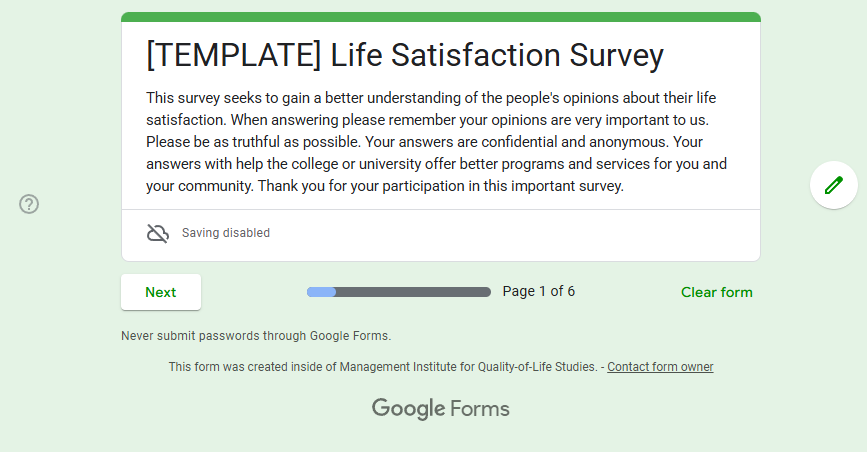Screen dimensions: 867x452
Task: Click the pencil edit form icon
Action: point(834,185)
